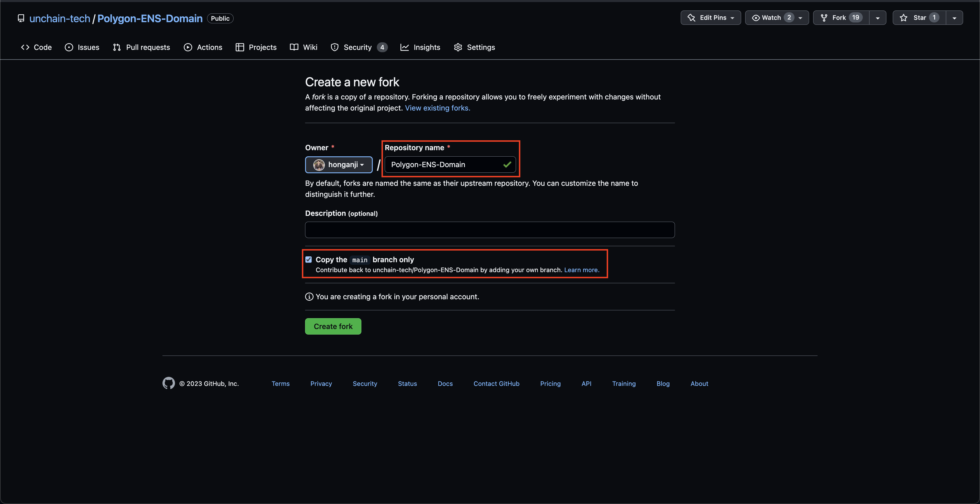The width and height of the screenshot is (980, 504).
Task: Switch to the Code tab
Action: [x=36, y=47]
